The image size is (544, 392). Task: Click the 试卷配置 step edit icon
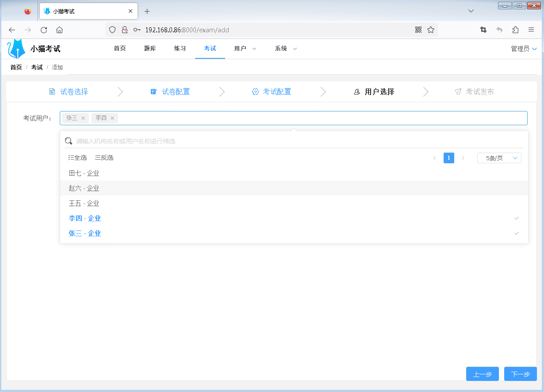[153, 91]
